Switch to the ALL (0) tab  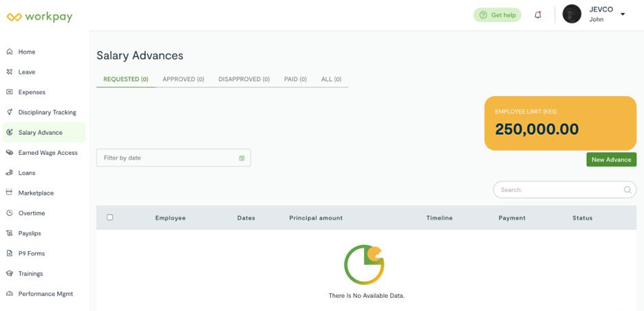[331, 79]
